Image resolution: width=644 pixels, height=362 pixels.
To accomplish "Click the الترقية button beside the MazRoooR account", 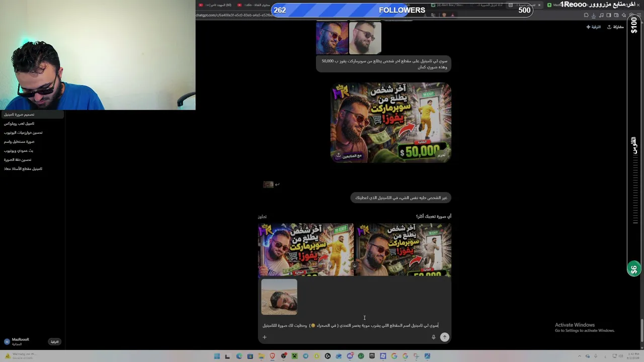I will coord(54,342).
